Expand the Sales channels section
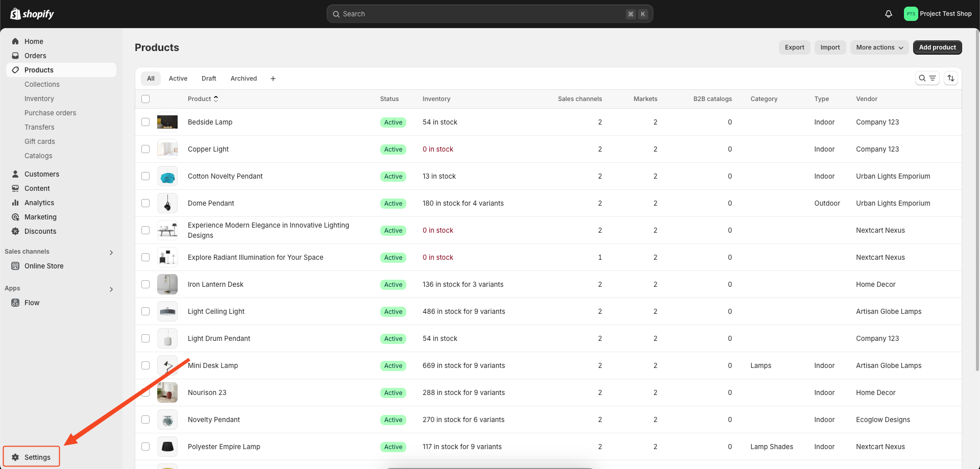980x469 pixels. coord(111,252)
